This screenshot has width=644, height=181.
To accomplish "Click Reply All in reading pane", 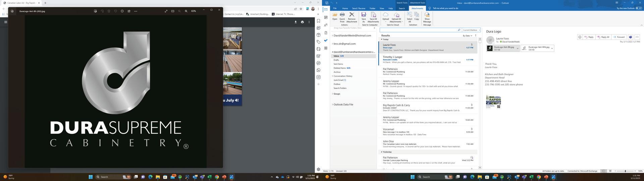I will [x=603, y=37].
